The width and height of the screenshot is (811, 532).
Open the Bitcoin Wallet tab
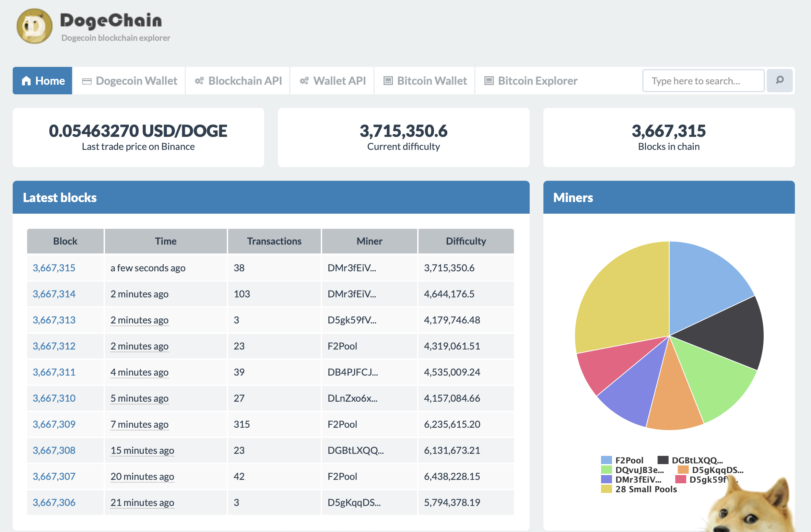click(x=425, y=81)
